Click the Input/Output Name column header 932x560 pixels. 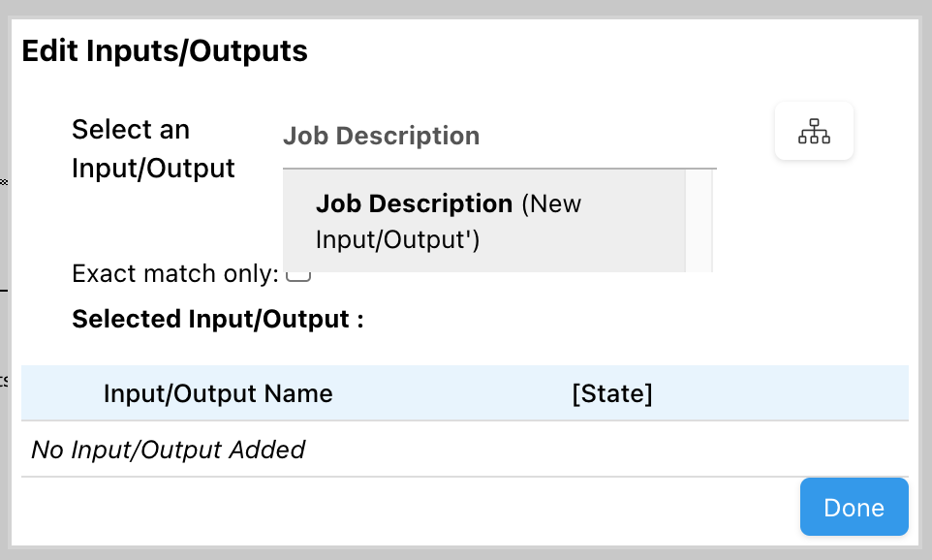217,393
